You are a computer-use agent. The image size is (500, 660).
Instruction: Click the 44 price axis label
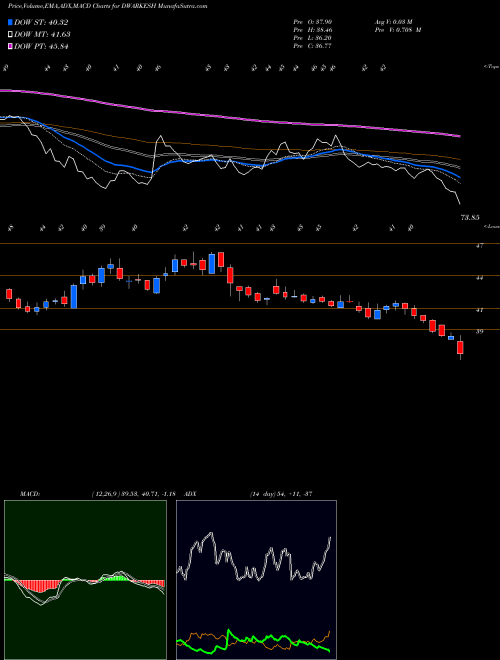pos(479,278)
